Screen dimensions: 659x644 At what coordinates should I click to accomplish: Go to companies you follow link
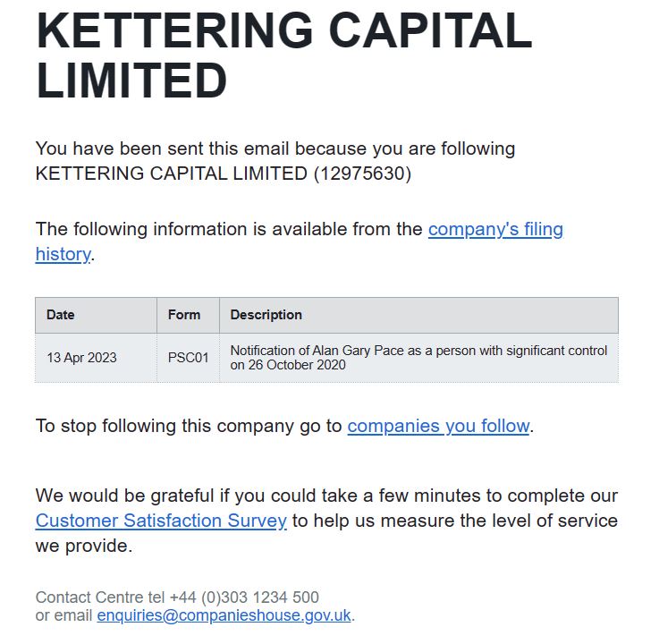pos(438,426)
